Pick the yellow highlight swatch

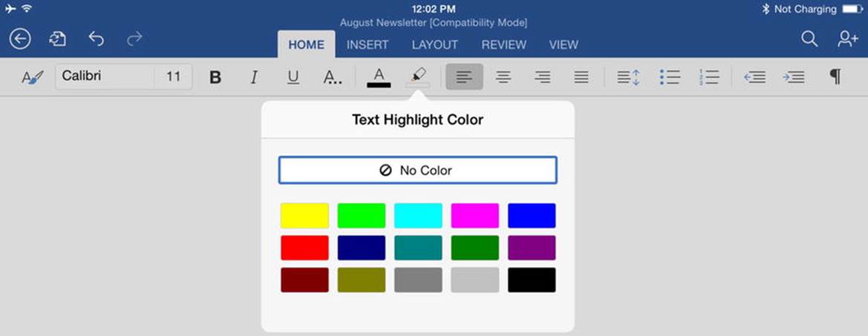click(304, 216)
